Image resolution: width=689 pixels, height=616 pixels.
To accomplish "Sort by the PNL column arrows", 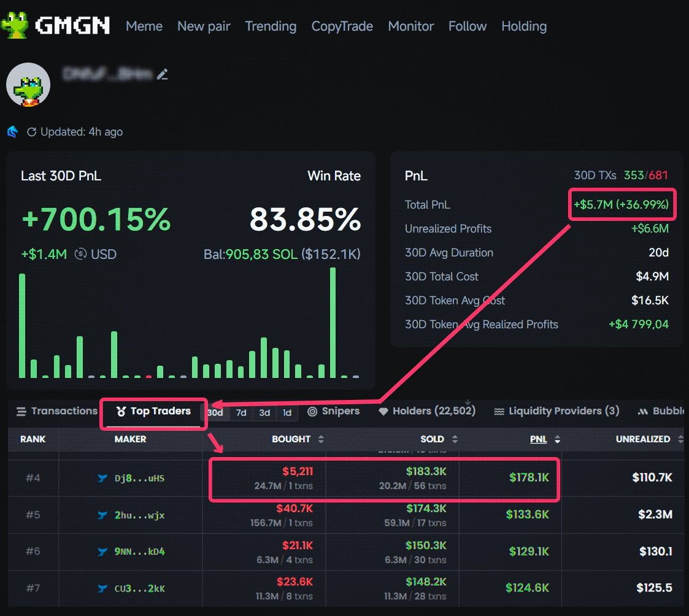I will tap(558, 439).
